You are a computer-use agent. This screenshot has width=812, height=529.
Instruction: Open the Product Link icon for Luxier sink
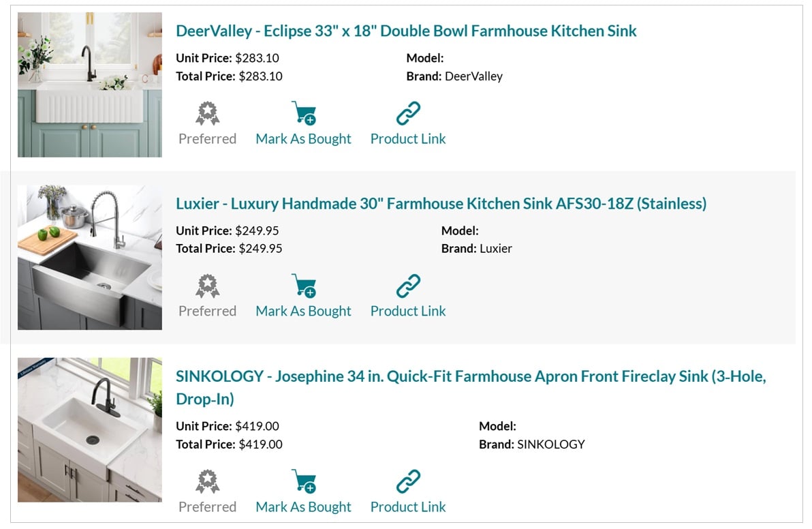click(407, 285)
